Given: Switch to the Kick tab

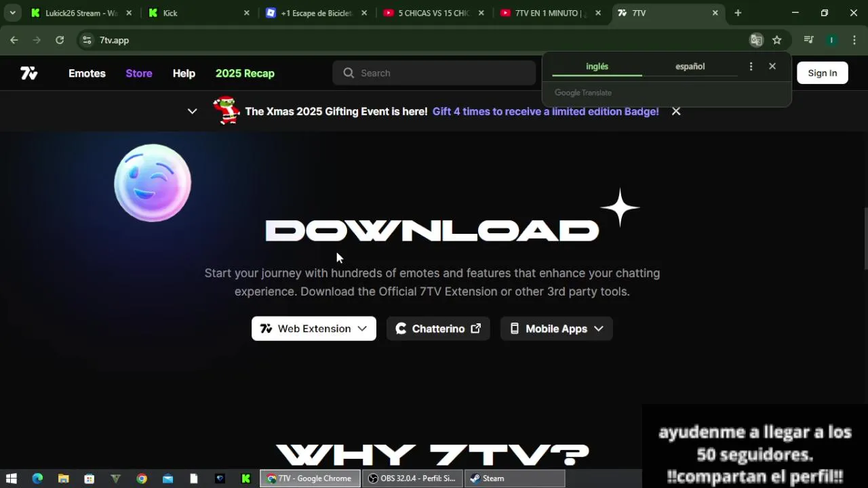Looking at the screenshot, I should 199,13.
